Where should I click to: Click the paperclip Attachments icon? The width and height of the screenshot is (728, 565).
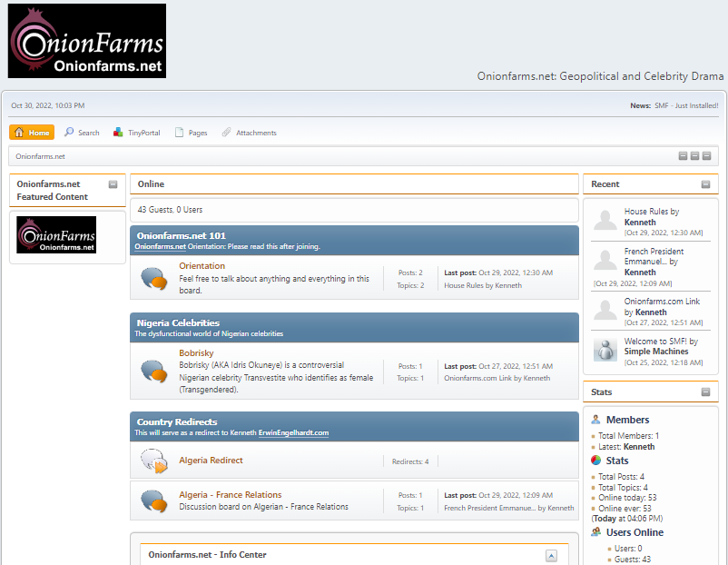(226, 133)
